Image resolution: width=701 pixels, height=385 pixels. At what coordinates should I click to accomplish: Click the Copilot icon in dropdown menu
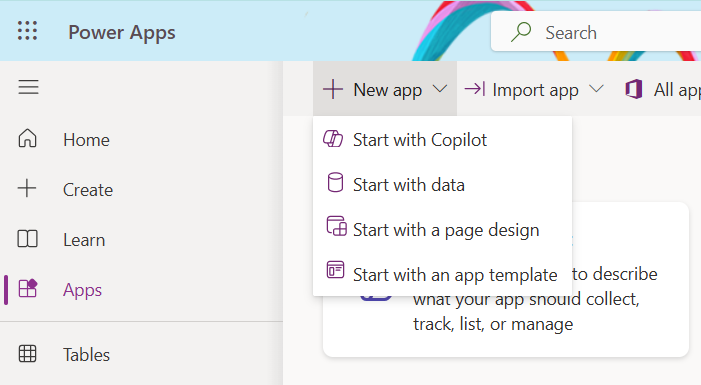(333, 139)
